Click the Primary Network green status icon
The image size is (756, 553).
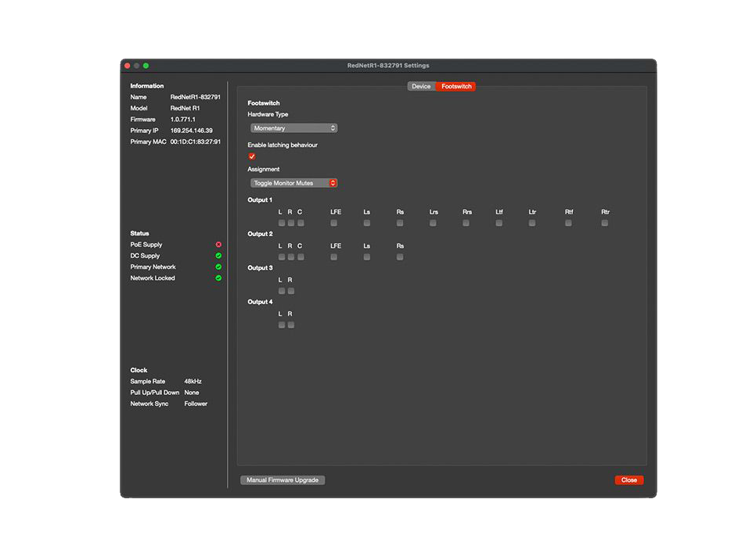coord(218,267)
